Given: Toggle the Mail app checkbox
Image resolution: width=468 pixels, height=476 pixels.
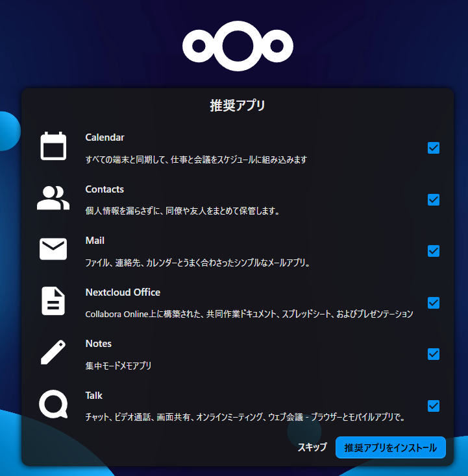Looking at the screenshot, I should pos(434,251).
